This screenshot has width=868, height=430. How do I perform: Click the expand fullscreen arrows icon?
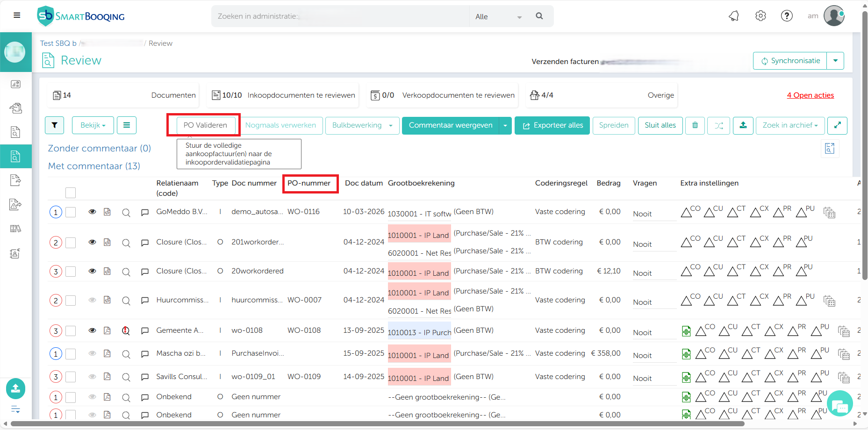click(x=837, y=125)
